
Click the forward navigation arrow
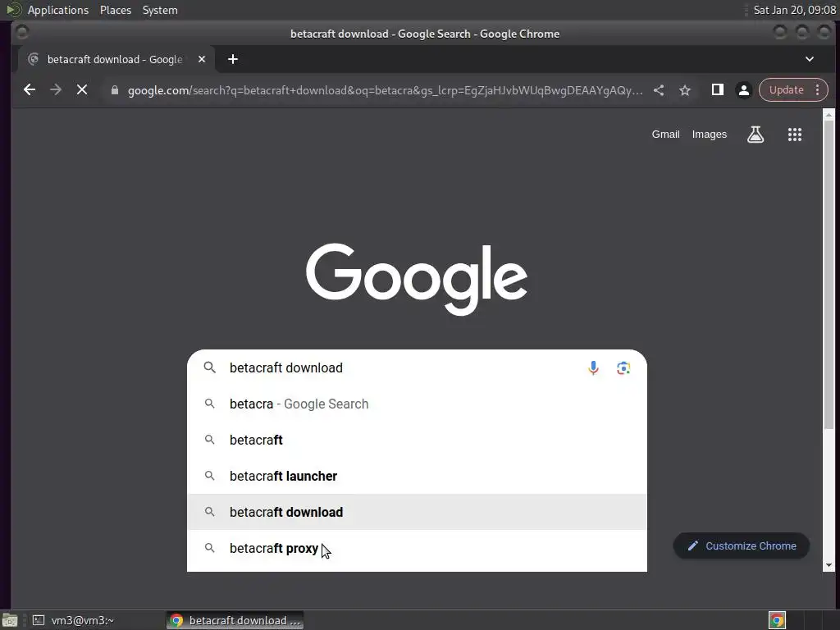click(x=56, y=90)
